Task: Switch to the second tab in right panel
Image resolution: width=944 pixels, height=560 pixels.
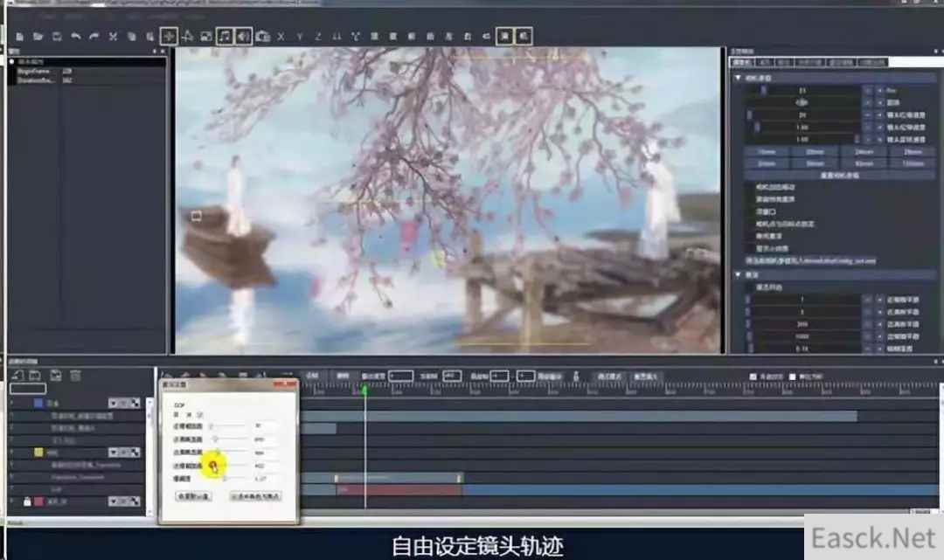Action: (x=763, y=62)
